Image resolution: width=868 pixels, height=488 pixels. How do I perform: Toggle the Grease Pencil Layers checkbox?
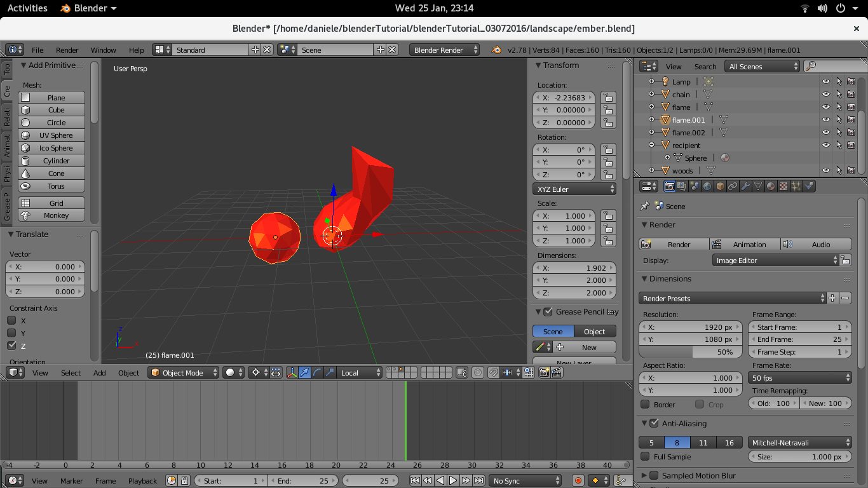tap(548, 311)
